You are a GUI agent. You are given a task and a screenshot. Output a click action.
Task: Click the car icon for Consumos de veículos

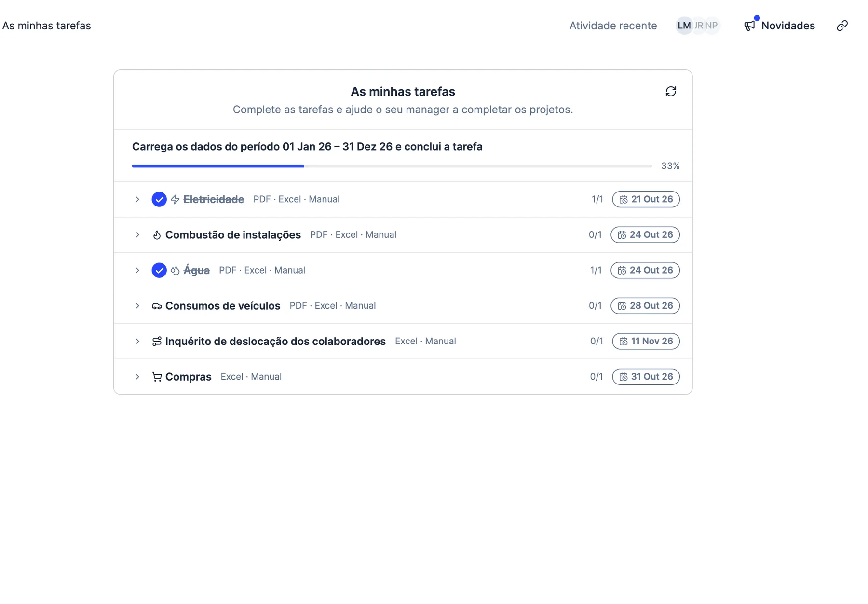click(x=157, y=306)
